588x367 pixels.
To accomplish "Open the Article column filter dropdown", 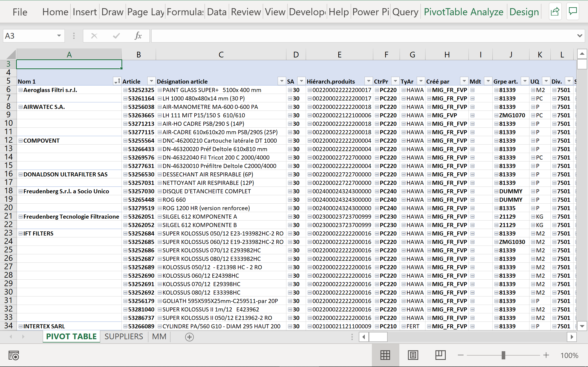I will 151,81.
